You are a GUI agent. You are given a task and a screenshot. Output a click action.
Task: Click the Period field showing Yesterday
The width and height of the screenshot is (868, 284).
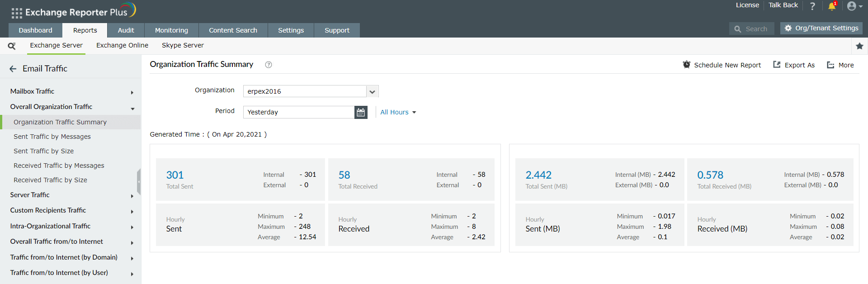pyautogui.click(x=299, y=112)
